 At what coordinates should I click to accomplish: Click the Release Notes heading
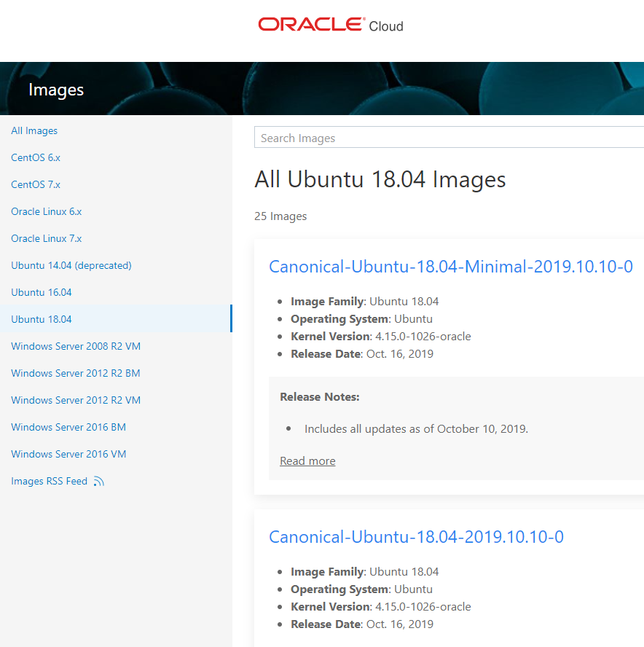[x=320, y=397]
